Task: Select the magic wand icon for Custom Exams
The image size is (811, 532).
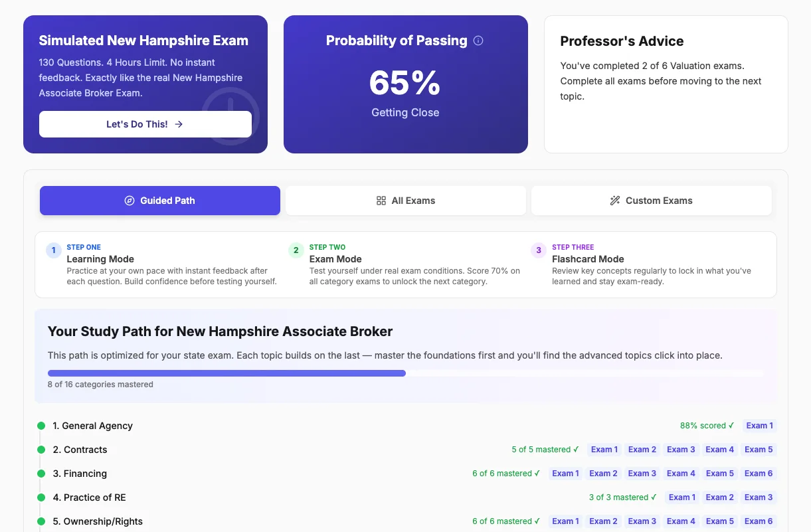Action: tap(615, 200)
